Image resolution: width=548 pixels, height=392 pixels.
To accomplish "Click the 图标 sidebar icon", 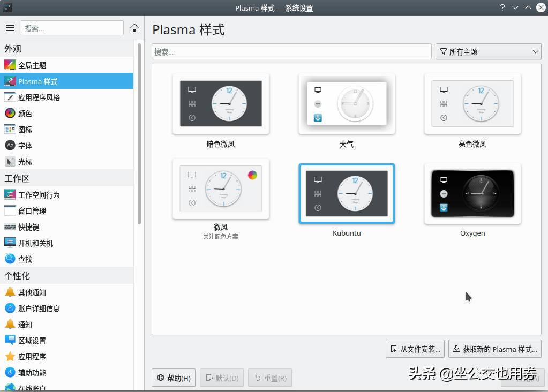I will 10,129.
